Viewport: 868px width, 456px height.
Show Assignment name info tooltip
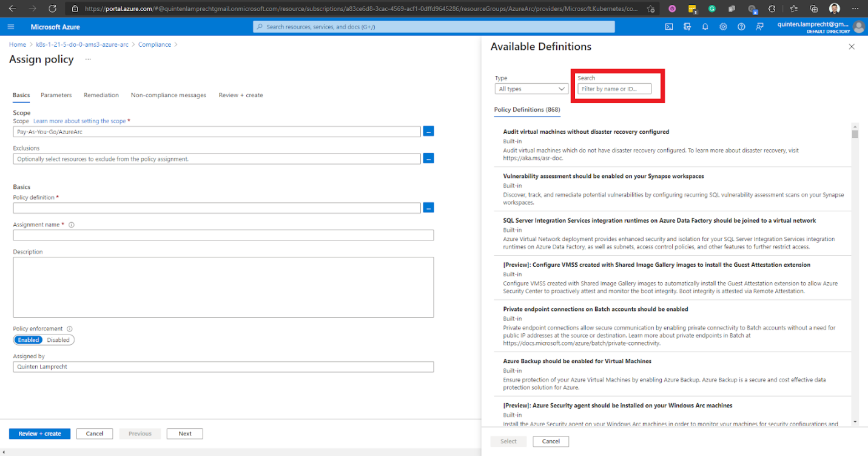tap(72, 225)
